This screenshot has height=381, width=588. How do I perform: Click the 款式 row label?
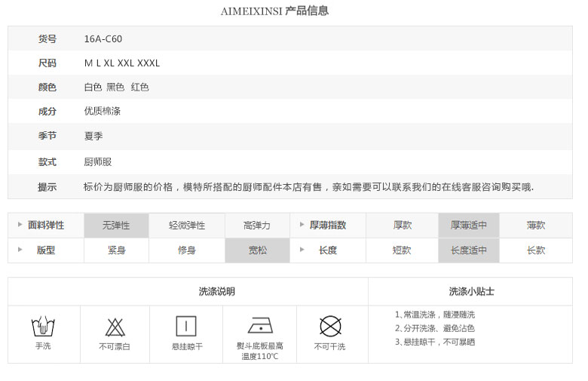(47, 161)
